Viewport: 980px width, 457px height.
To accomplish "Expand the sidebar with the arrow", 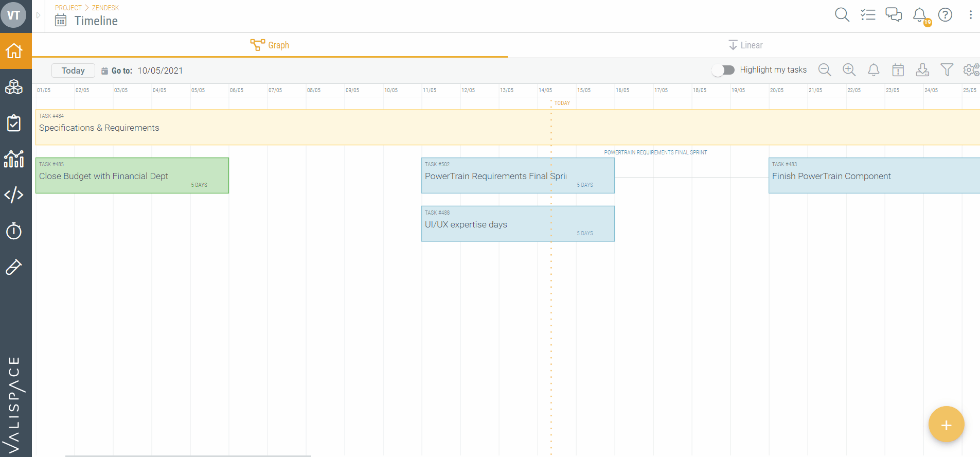I will 38,15.
